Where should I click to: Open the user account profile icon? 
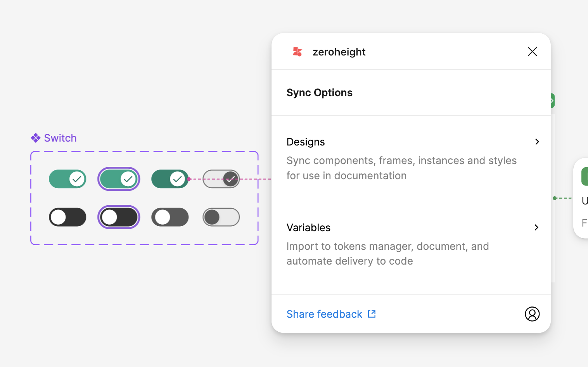click(x=532, y=314)
